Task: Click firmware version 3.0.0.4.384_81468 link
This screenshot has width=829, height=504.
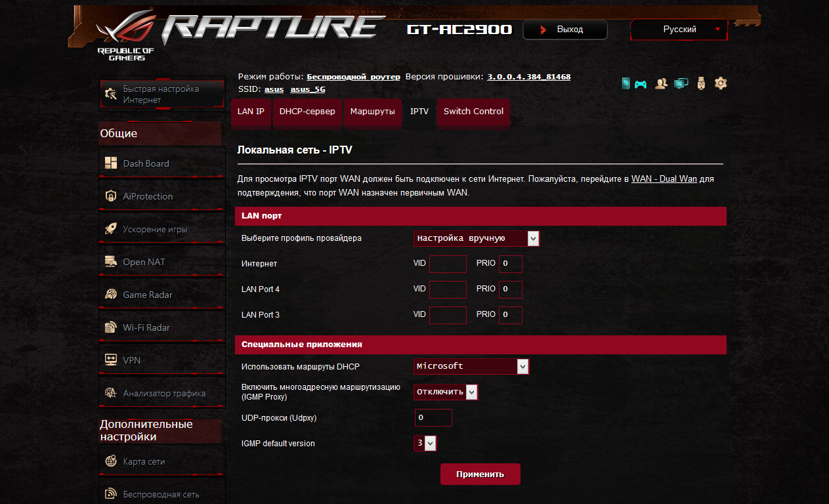Action: [x=529, y=77]
